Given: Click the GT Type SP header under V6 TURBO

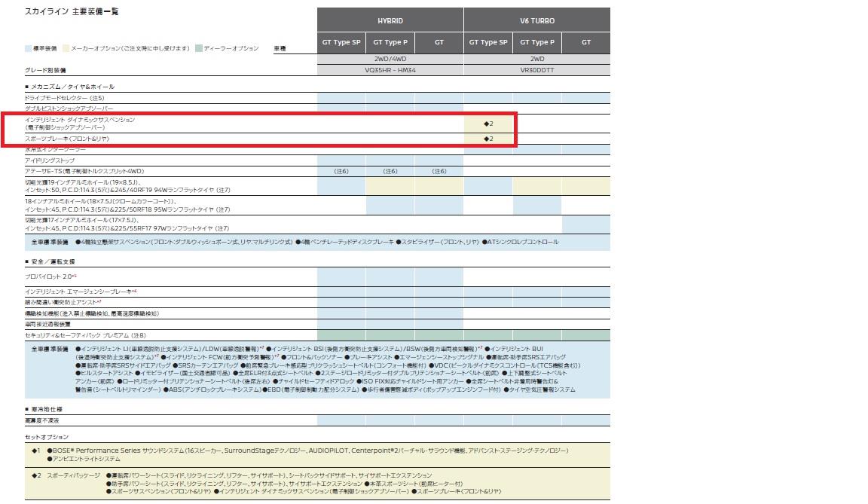Looking at the screenshot, I should click(488, 42).
